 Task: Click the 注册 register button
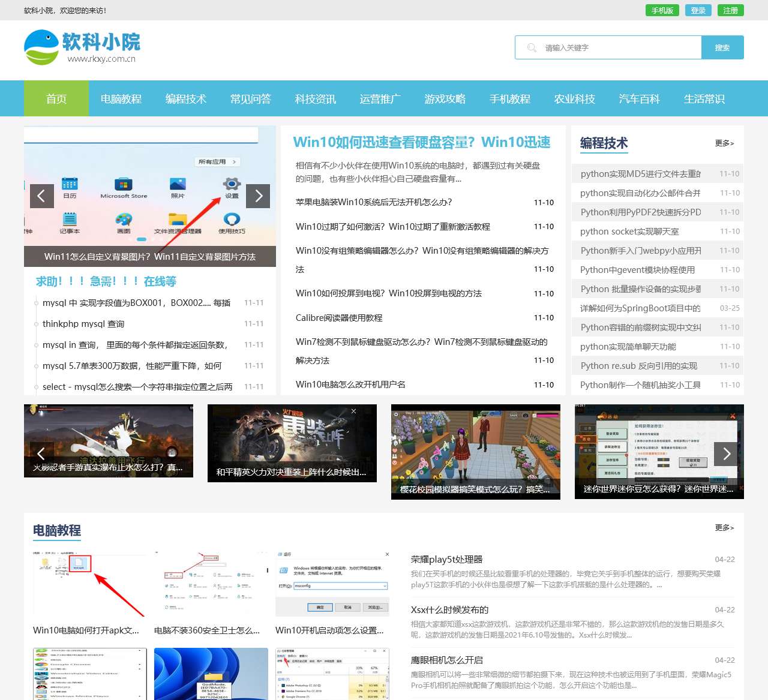point(730,11)
